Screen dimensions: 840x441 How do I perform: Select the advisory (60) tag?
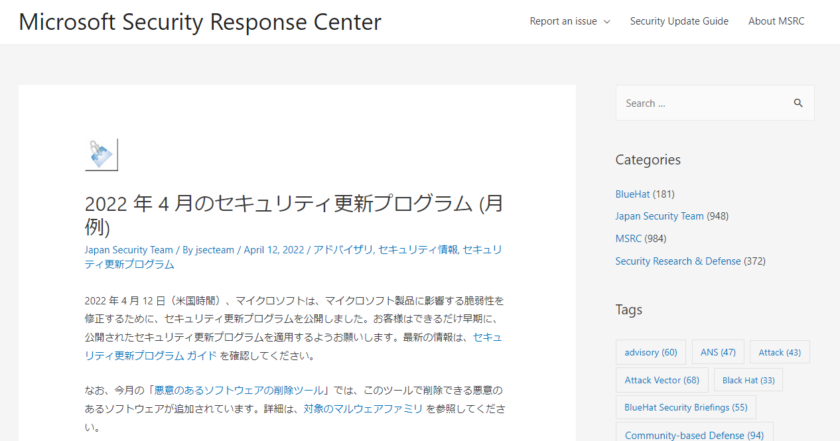click(x=650, y=352)
